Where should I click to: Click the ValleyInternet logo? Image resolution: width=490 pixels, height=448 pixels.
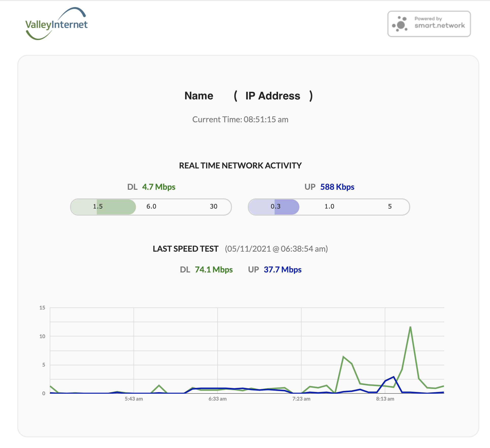tap(56, 24)
